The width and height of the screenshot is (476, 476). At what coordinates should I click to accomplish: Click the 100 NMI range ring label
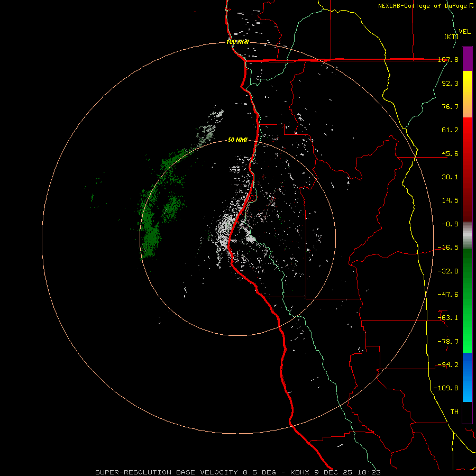click(x=237, y=42)
